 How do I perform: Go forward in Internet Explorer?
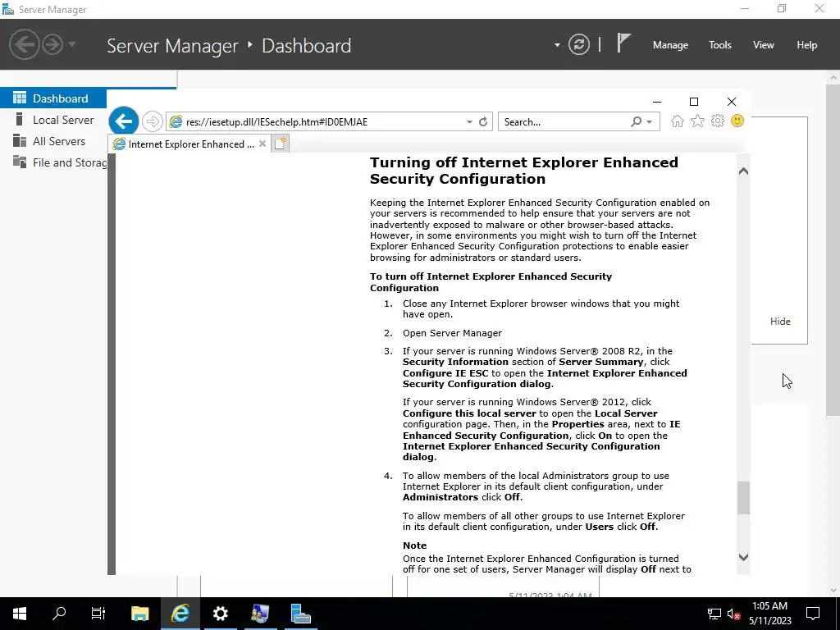click(152, 121)
